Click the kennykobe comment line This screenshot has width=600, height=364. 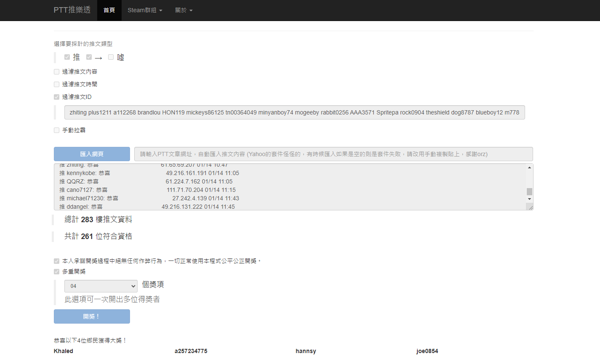pyautogui.click(x=149, y=173)
